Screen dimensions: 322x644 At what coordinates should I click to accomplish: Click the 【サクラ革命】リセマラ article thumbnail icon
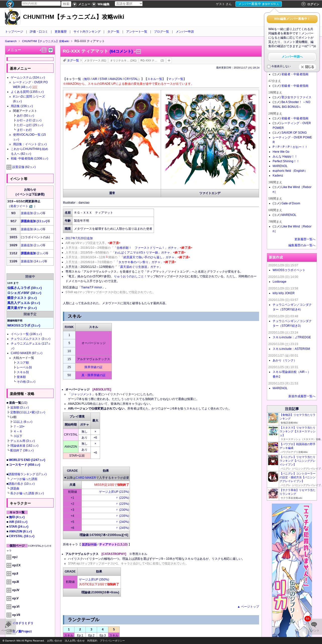coord(273,494)
